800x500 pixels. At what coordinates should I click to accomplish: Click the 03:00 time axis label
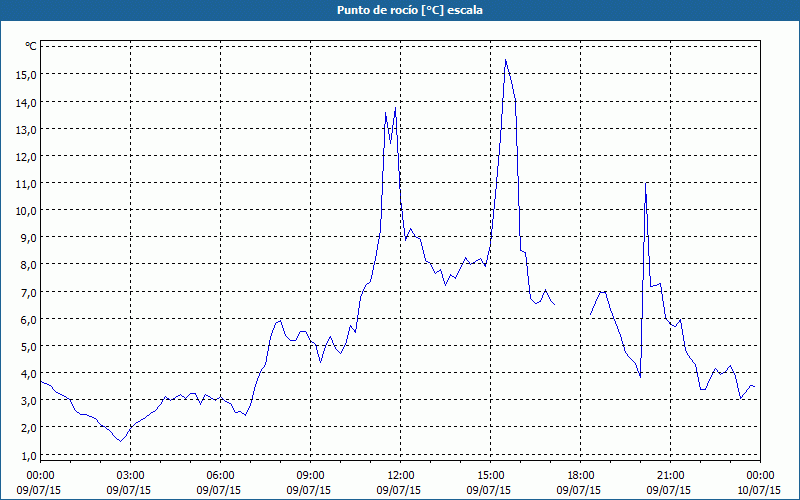pos(131,476)
